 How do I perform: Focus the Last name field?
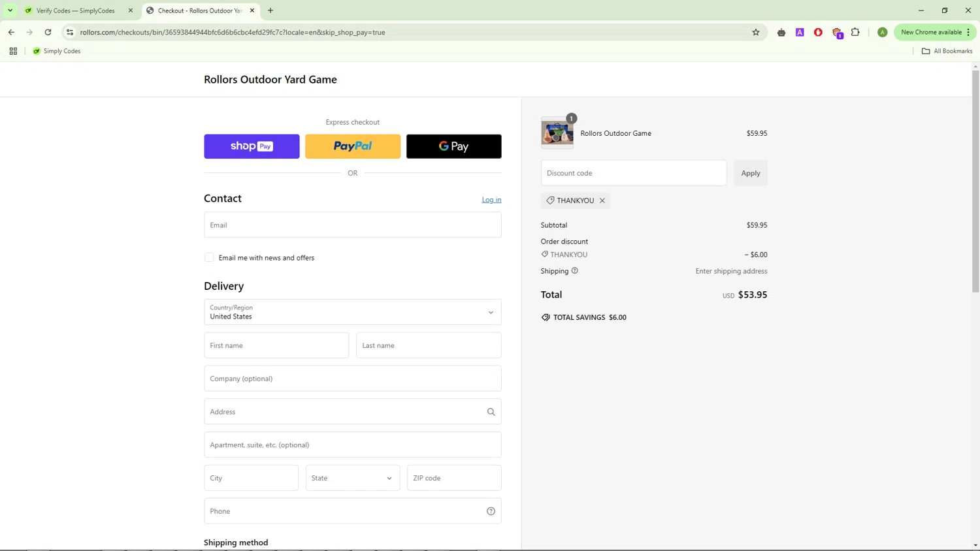(429, 345)
